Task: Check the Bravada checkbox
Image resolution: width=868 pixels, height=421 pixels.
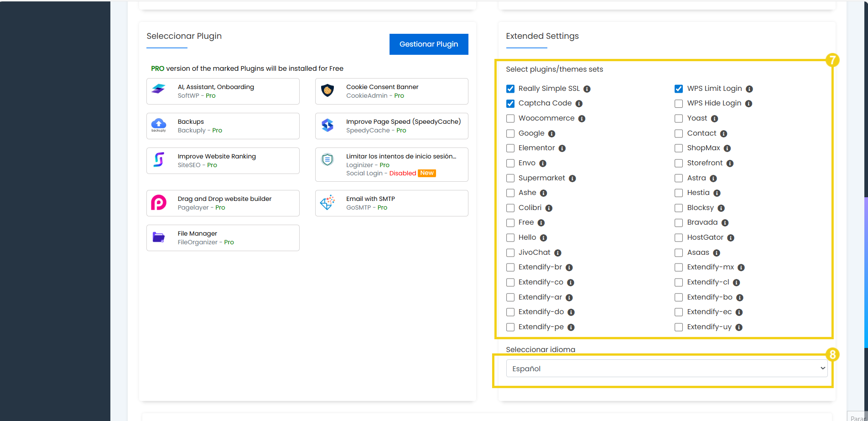Action: point(679,222)
